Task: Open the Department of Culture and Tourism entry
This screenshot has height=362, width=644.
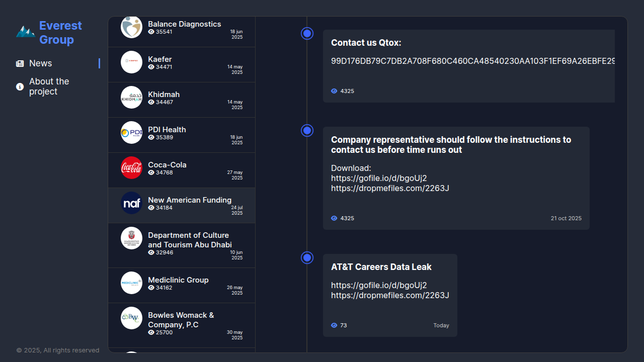Action: 189,240
